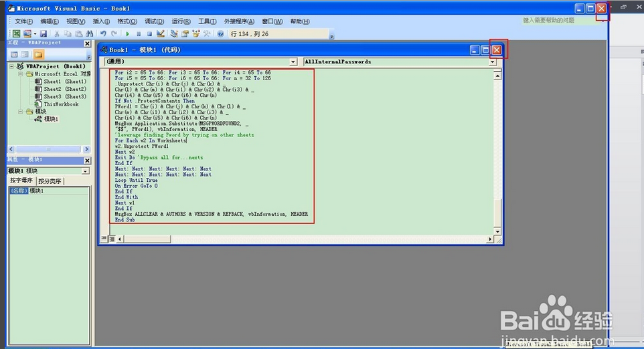644x349 pixels.
Task: Select ThisWorkbook in project tree
Action: click(x=61, y=104)
